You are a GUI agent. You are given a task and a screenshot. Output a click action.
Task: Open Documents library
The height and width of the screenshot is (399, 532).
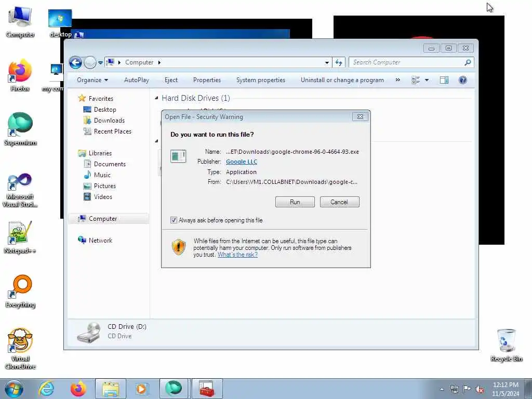tap(110, 164)
